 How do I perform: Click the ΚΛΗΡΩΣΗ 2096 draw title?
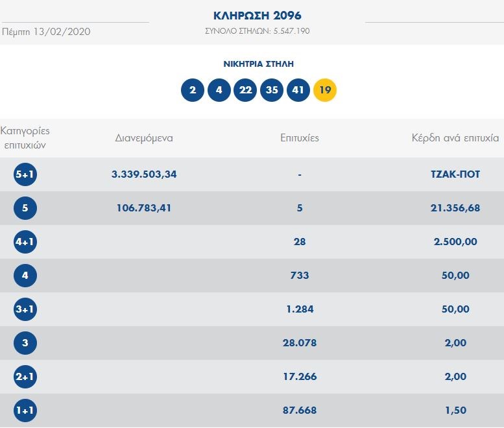(x=257, y=16)
